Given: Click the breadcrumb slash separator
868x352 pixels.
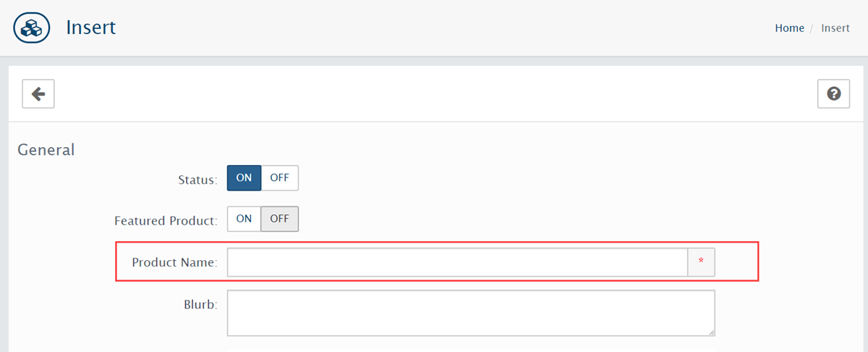Looking at the screenshot, I should [812, 28].
